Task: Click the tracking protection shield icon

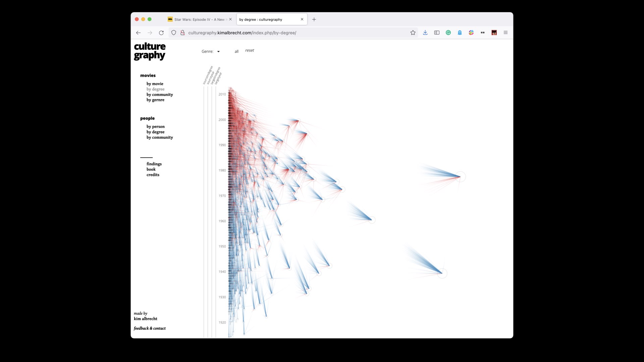Action: 174,33
